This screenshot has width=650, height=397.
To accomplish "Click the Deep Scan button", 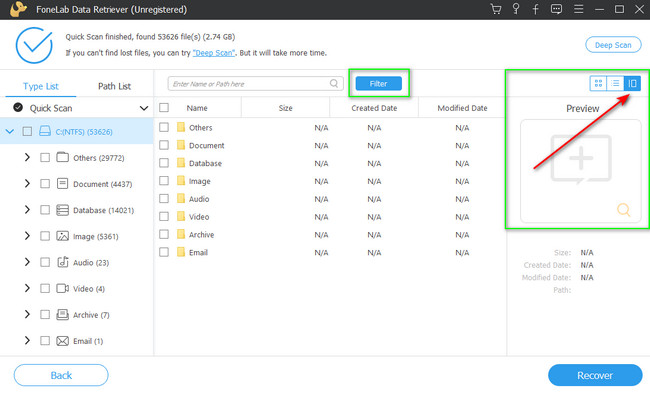I will point(613,45).
